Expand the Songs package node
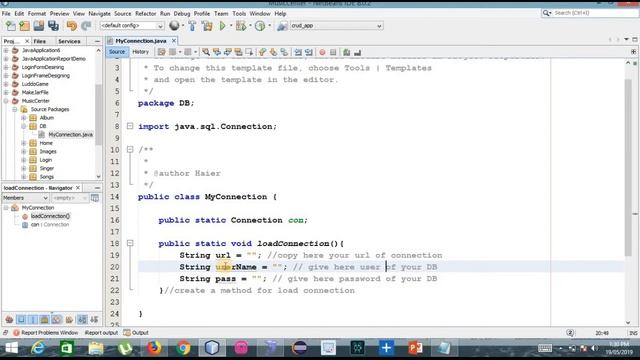The height and width of the screenshot is (360, 640). pos(24,177)
